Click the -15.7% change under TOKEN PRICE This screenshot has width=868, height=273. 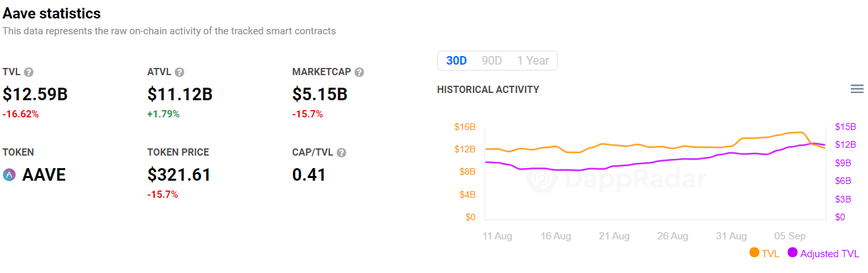pos(163,195)
